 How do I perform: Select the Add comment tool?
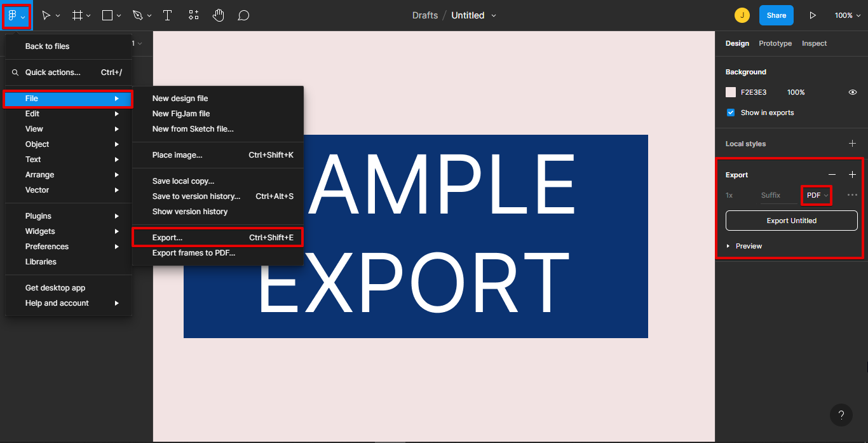pos(243,15)
